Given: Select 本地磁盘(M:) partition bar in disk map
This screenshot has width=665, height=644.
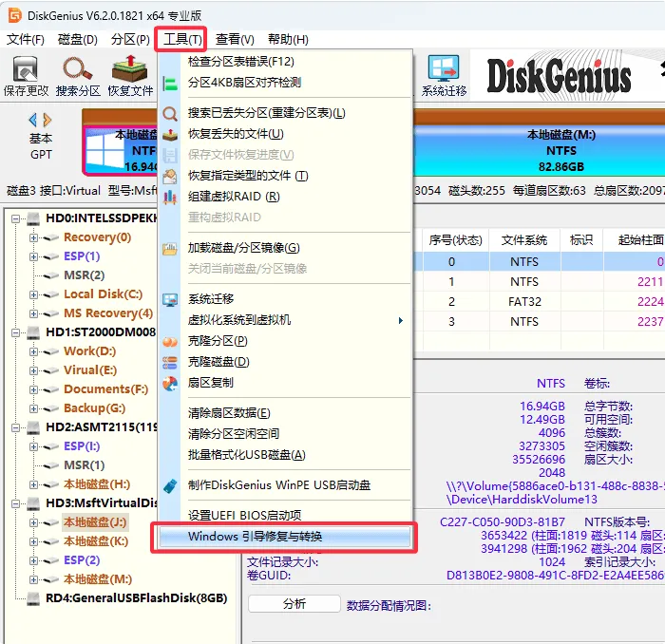Looking at the screenshot, I should coord(539,150).
